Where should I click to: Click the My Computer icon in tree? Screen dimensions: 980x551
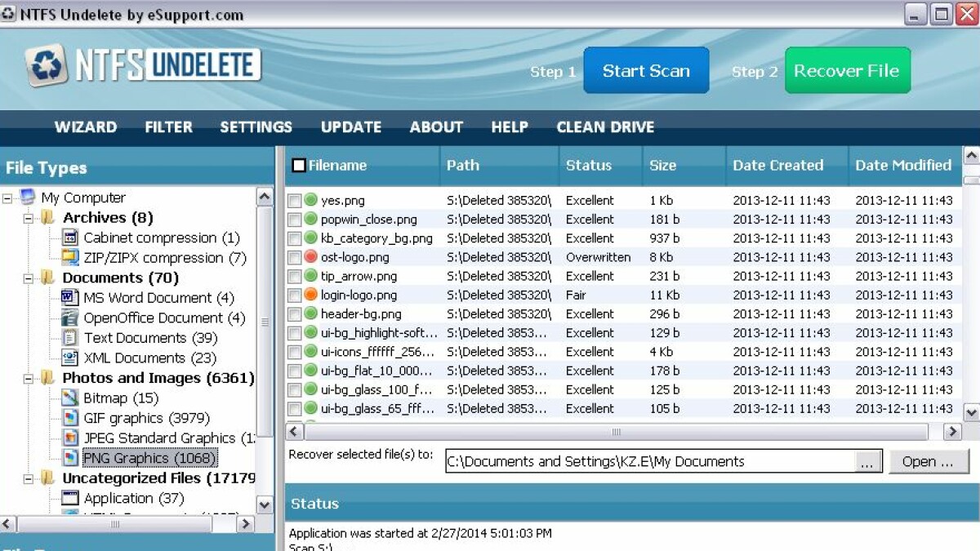pos(29,198)
